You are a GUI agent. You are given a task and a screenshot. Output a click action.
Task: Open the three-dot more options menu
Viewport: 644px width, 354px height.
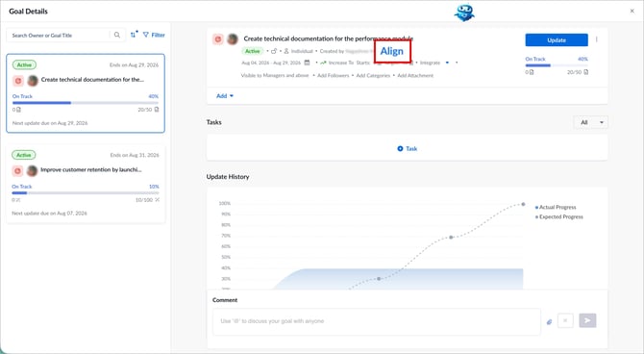(x=596, y=39)
